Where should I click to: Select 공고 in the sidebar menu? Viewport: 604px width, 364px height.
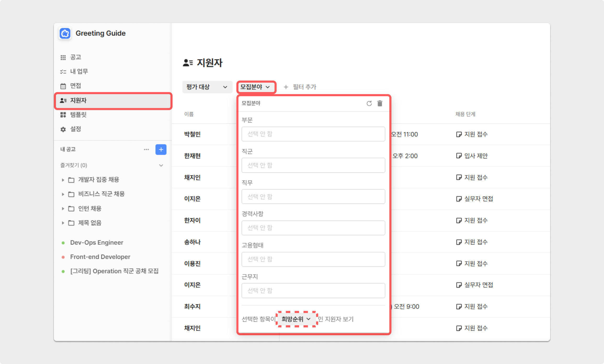[x=75, y=57]
